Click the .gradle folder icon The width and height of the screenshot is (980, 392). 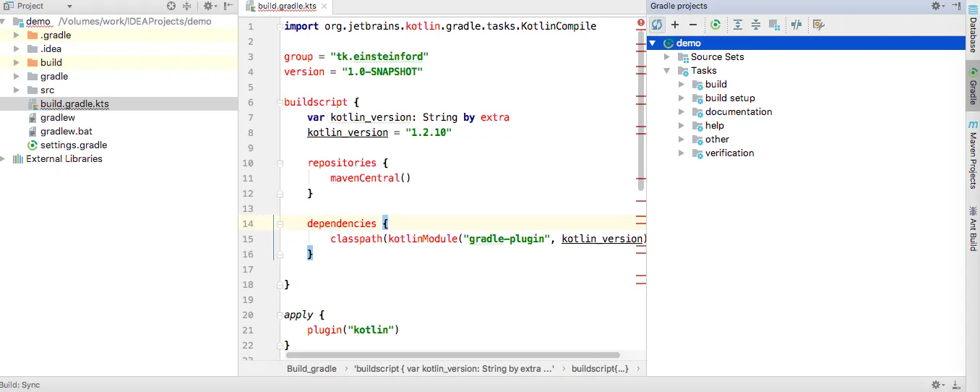click(x=33, y=35)
